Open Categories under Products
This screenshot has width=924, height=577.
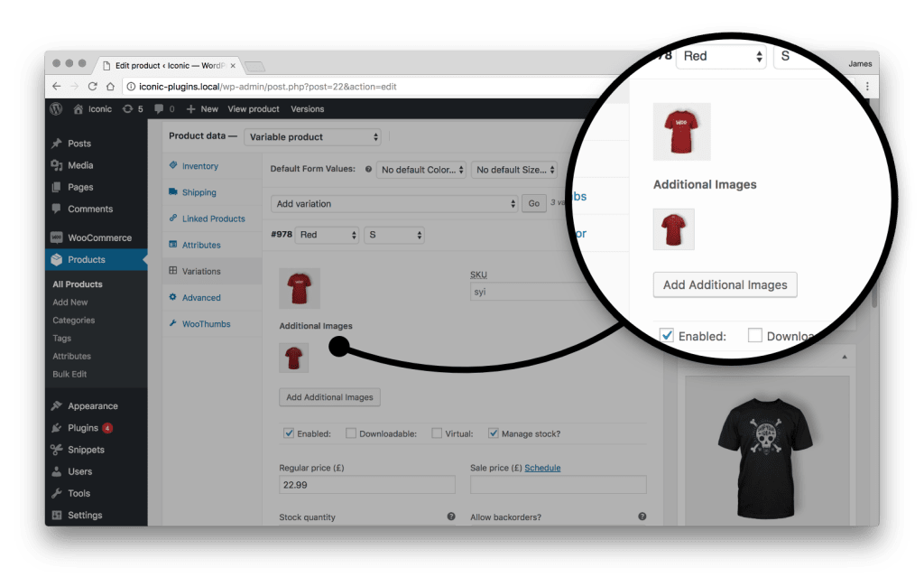point(74,321)
